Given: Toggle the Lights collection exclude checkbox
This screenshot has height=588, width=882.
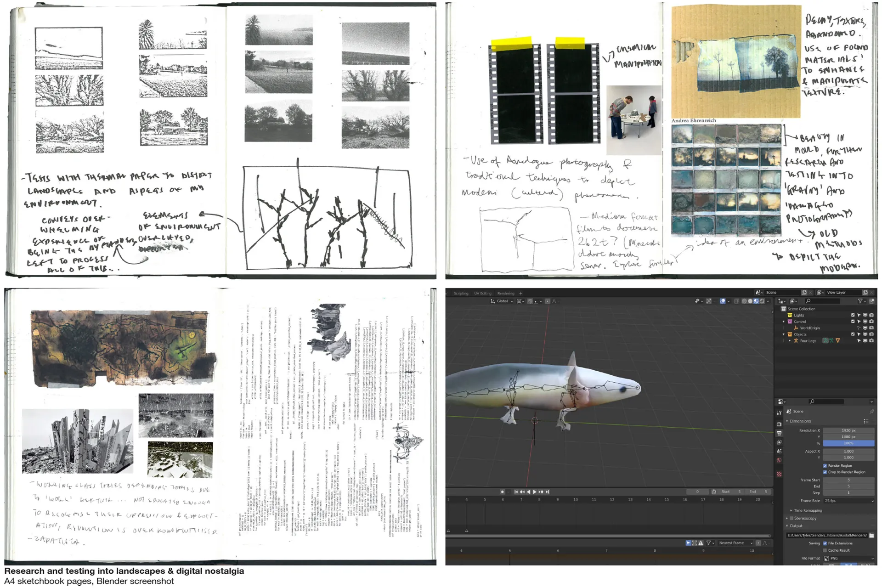Looking at the screenshot, I should pyautogui.click(x=853, y=315).
